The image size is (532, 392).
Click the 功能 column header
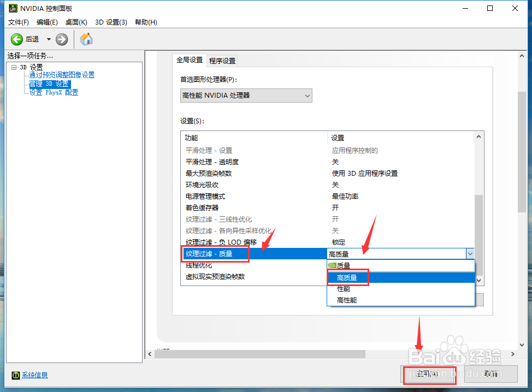click(254, 138)
